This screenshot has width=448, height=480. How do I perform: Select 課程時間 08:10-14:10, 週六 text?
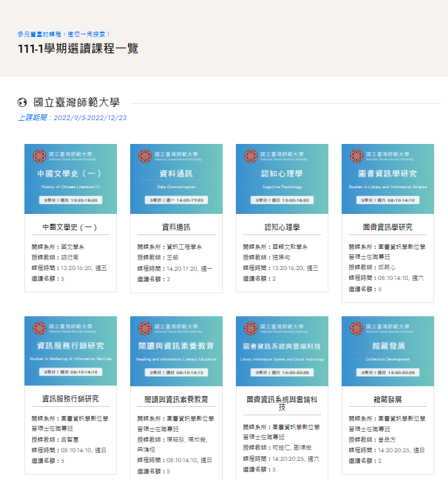387,278
